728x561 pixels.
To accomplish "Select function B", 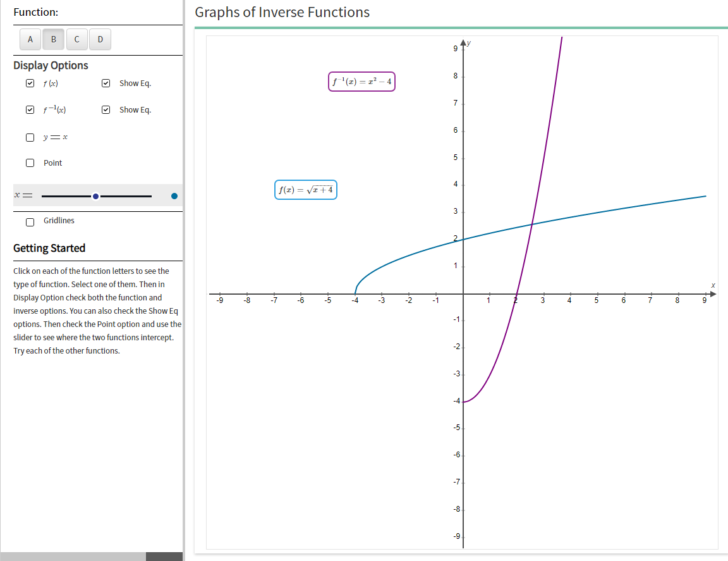I will click(53, 39).
